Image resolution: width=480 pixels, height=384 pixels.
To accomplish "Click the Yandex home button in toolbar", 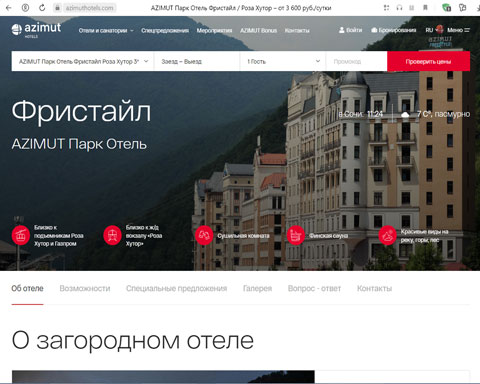I will click(x=25, y=8).
